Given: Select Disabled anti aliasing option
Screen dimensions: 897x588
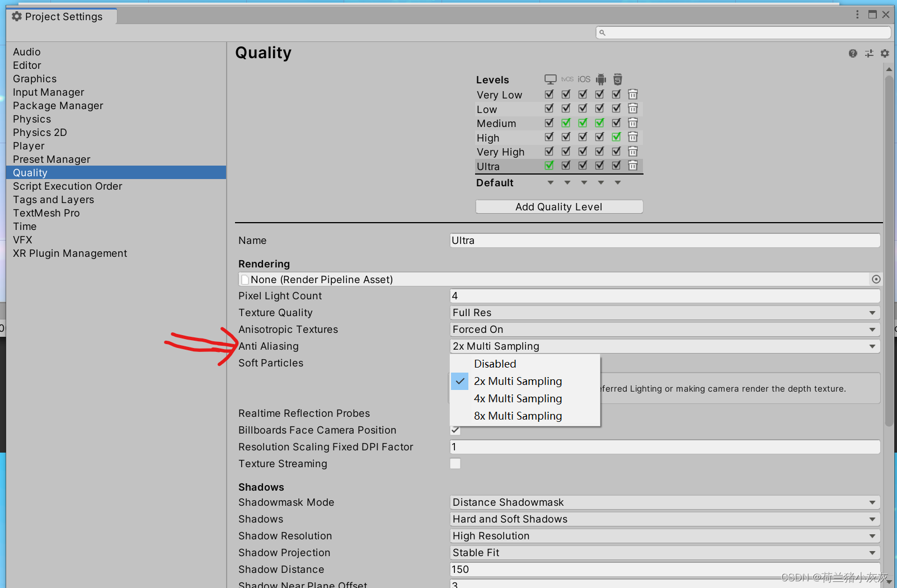Looking at the screenshot, I should tap(525, 364).
